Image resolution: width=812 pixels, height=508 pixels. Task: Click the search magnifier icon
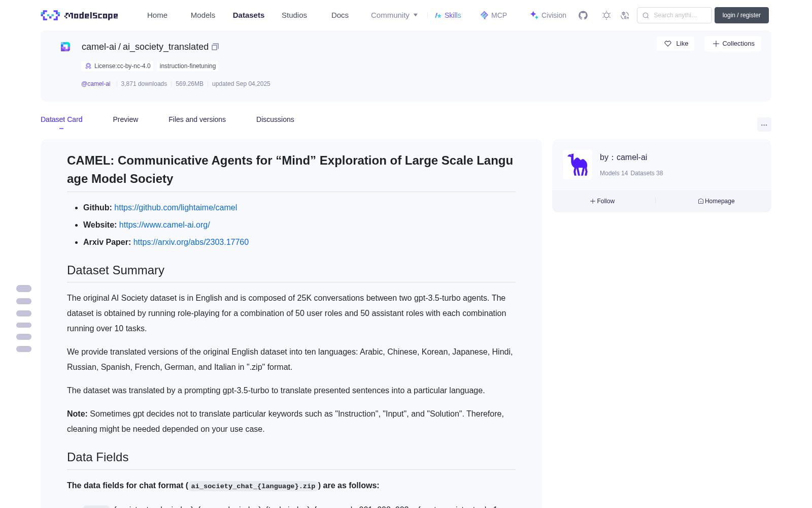(x=646, y=15)
